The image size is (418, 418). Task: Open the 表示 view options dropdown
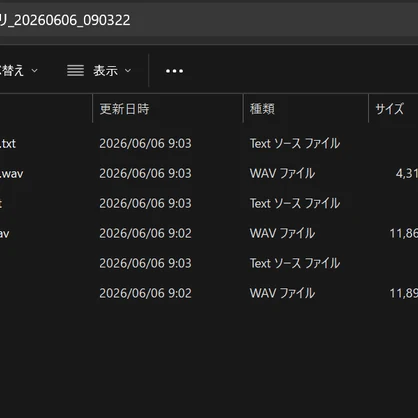[99, 71]
